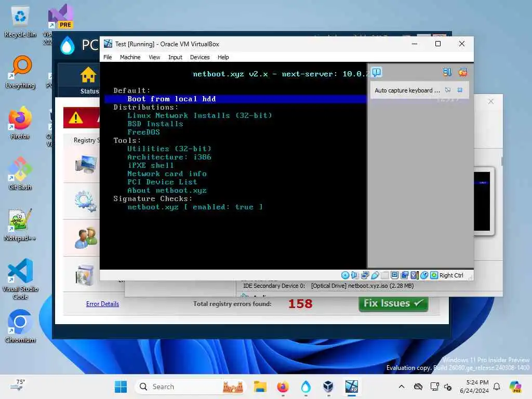Open the notification bell in system tray
The image size is (532, 399).
(x=497, y=387)
